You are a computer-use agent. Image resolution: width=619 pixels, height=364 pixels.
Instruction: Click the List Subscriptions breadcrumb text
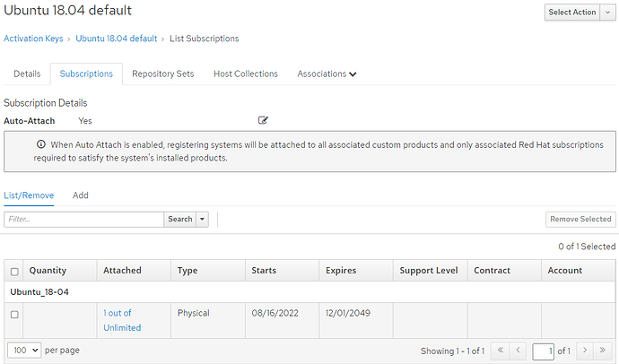[x=205, y=39]
